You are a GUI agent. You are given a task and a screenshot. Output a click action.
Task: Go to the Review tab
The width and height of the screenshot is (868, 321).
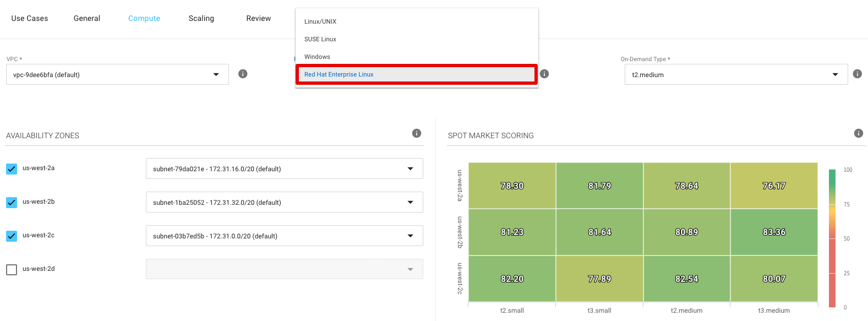pos(258,18)
